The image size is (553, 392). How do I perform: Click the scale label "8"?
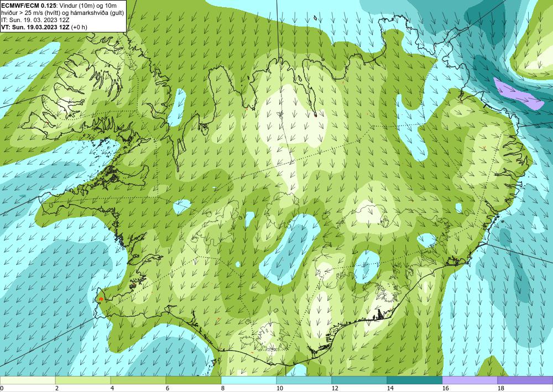tap(223, 389)
